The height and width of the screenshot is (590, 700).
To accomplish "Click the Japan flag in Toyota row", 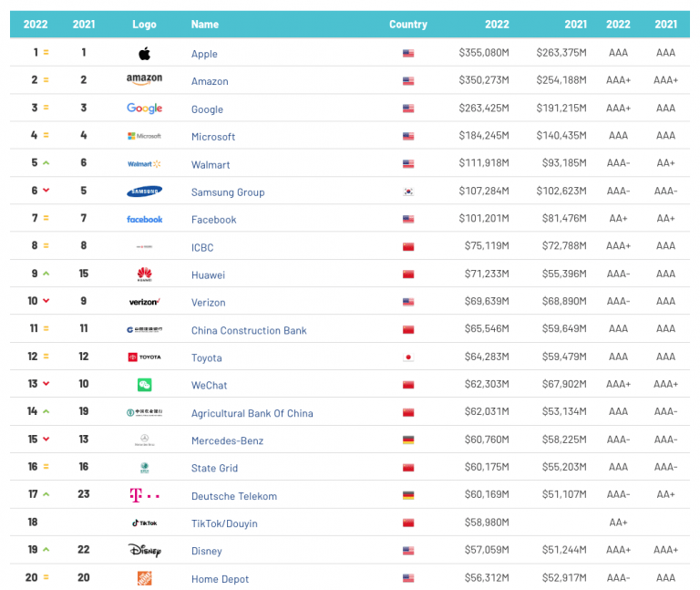I will (x=408, y=357).
